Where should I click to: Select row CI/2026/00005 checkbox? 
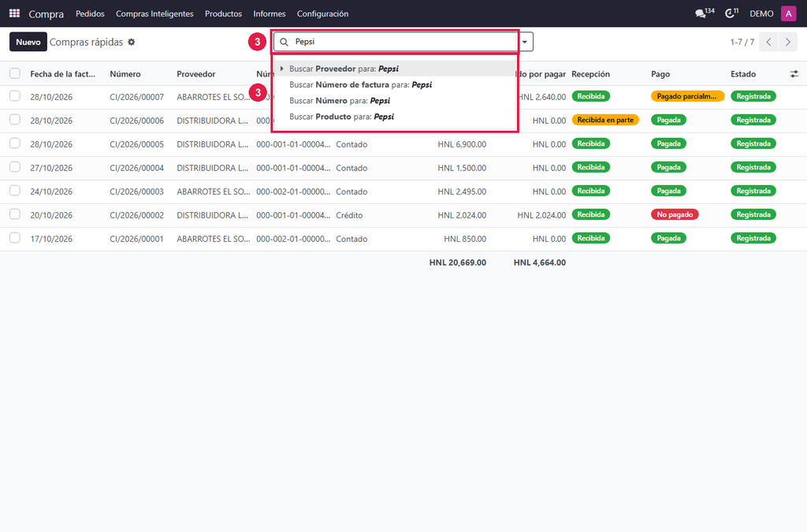pyautogui.click(x=15, y=143)
